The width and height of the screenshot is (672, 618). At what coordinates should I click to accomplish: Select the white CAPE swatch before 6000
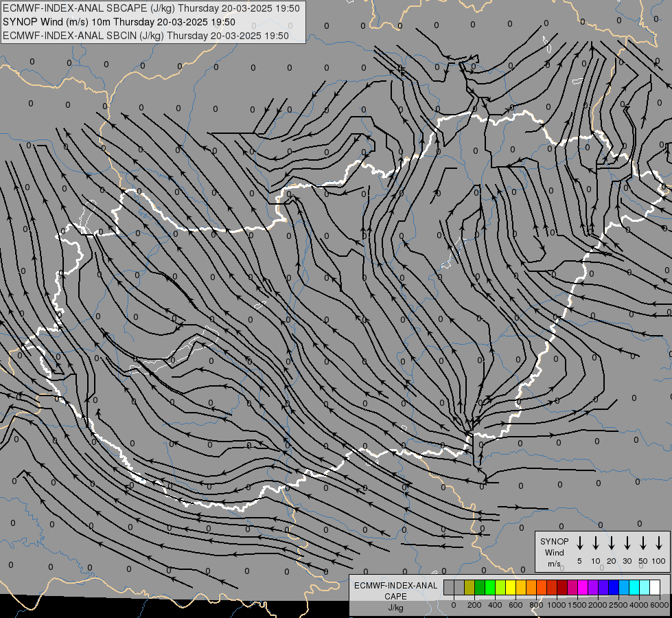click(x=655, y=587)
